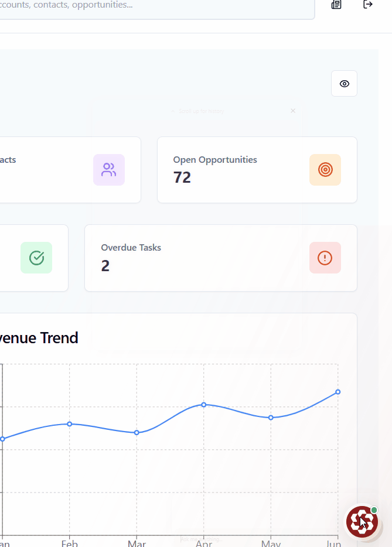Click the green checkmark circle icon

click(36, 258)
